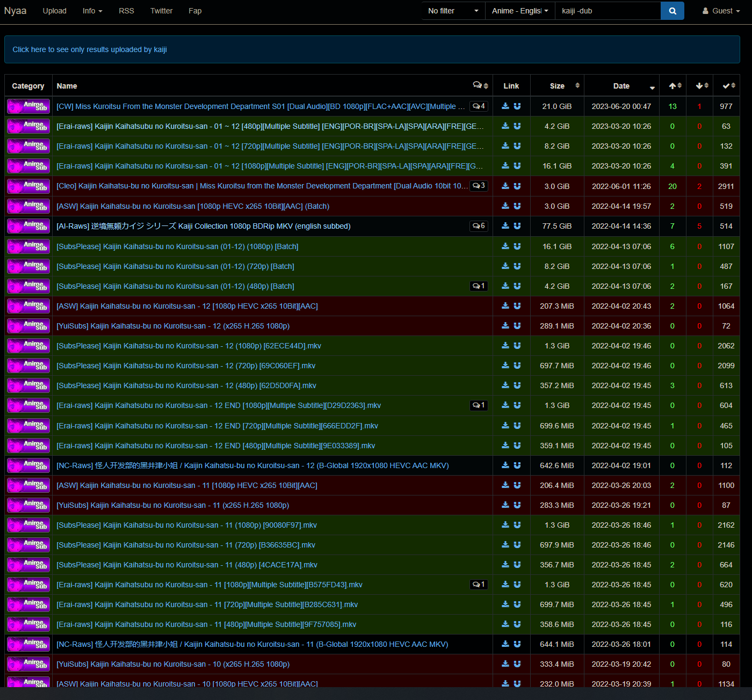Screen dimensions: 752x700
Task: Click size value '21.0 GiB'
Action: point(557,106)
